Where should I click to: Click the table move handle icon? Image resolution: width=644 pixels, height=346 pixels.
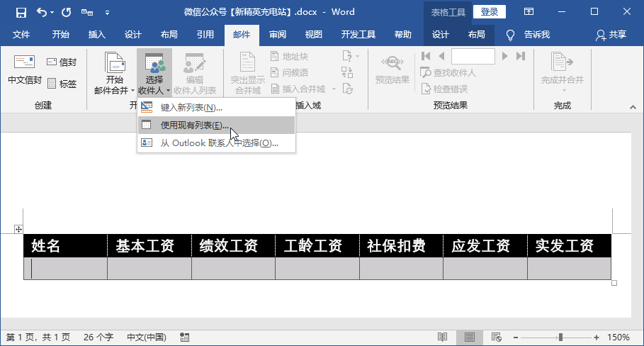18,229
